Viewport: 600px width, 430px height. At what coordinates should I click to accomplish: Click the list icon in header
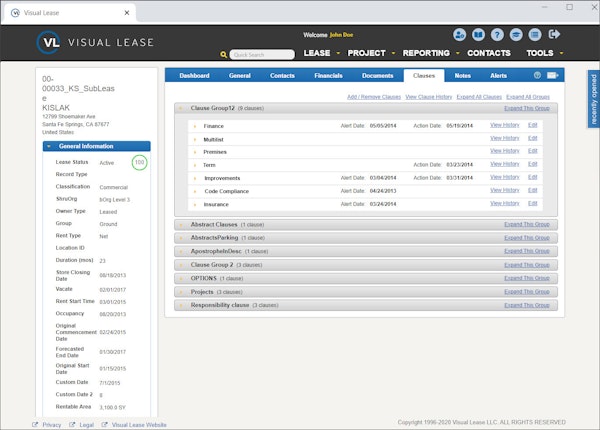[535, 35]
